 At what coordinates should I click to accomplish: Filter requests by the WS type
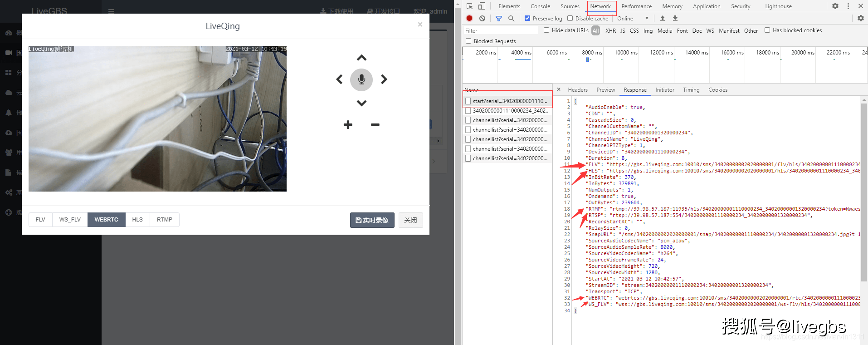(710, 30)
